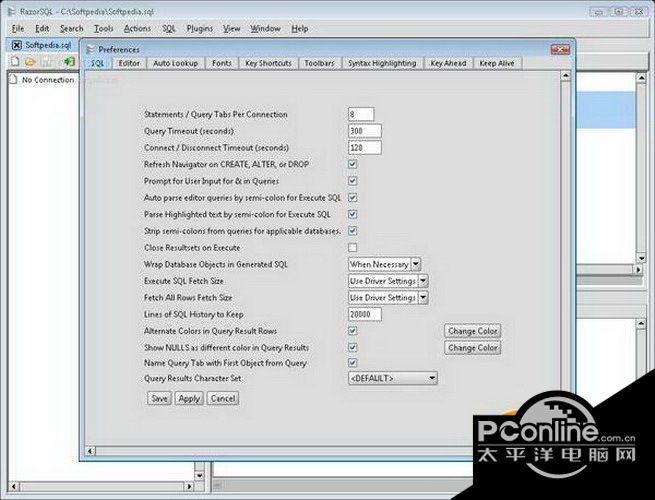Click the 'No Connection' tree entry text
The image size is (655, 500).
[48, 80]
